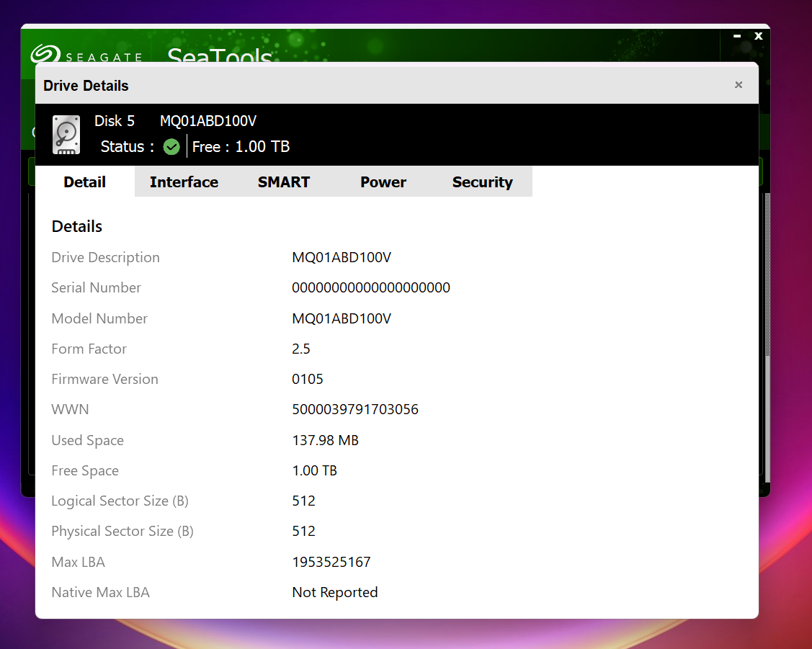Click the 'Form Factor' label
This screenshot has height=649, width=812.
tap(89, 349)
